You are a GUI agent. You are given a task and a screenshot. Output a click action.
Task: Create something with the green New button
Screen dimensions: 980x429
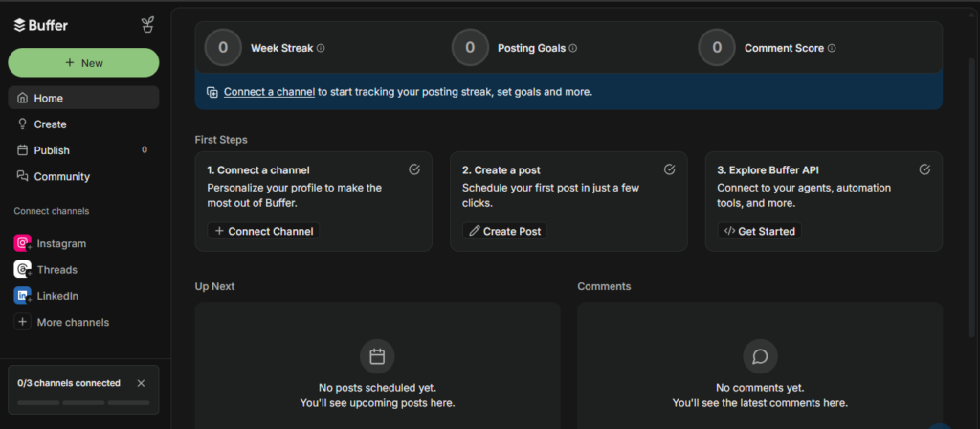click(x=84, y=63)
